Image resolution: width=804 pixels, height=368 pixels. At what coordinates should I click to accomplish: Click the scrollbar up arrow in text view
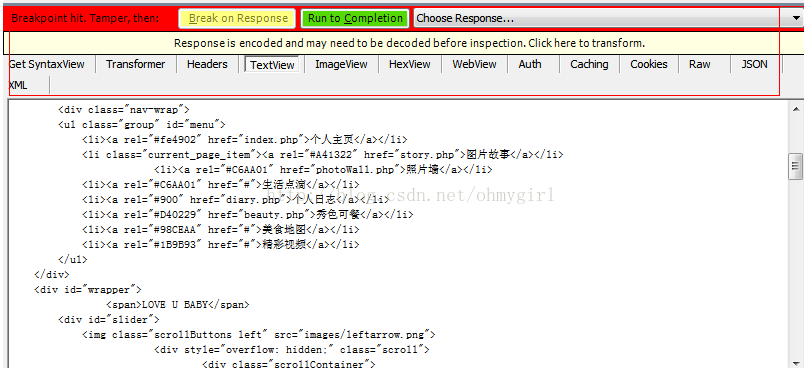[796, 109]
